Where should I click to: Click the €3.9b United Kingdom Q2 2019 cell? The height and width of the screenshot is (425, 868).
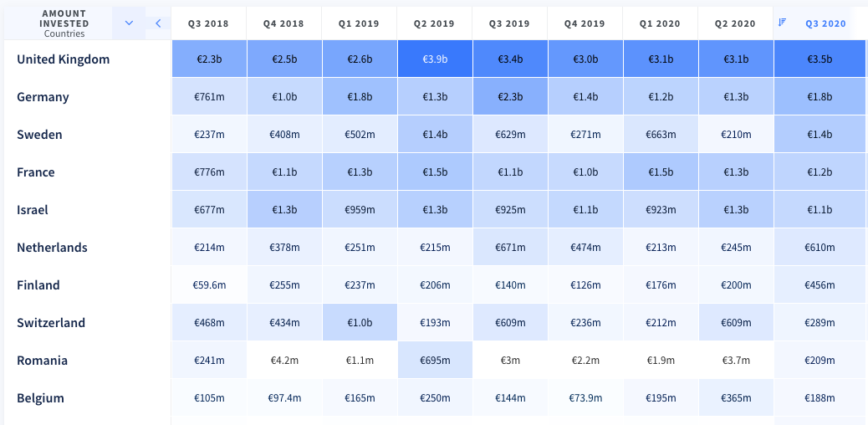tap(434, 59)
